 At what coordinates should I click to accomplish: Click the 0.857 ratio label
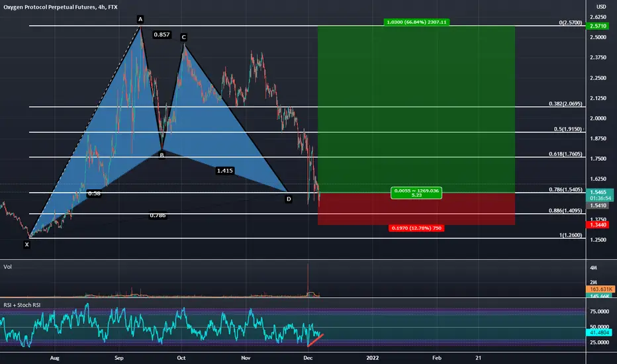162,34
